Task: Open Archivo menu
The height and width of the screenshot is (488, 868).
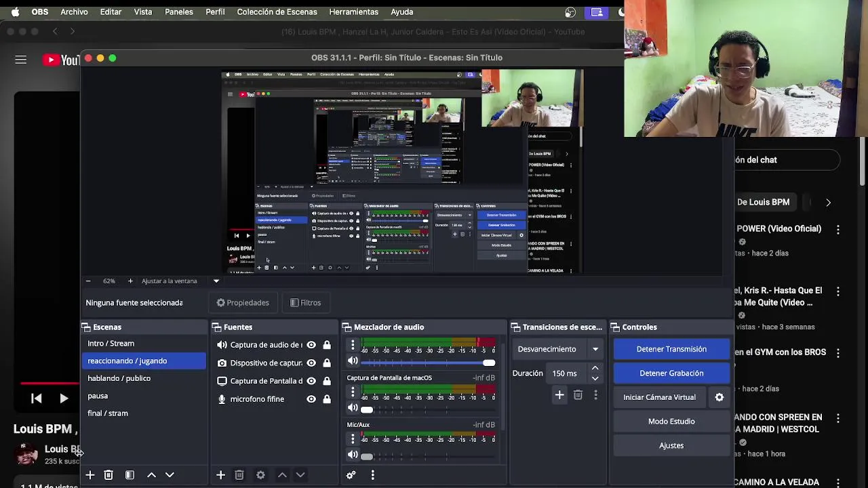Action: click(74, 12)
